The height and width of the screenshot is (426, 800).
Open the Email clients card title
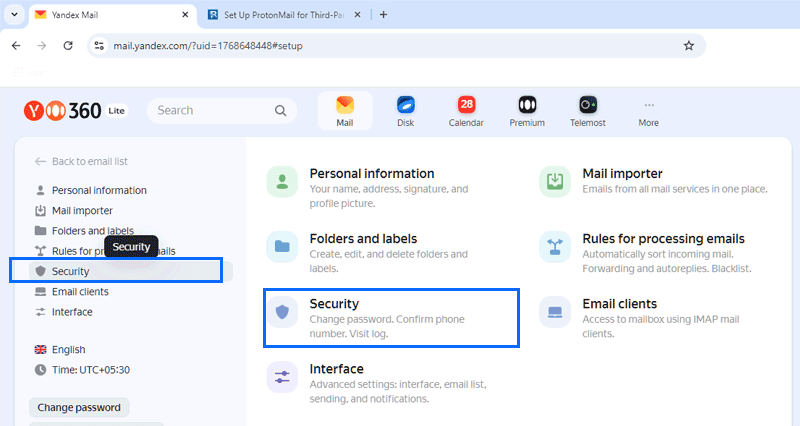(x=619, y=304)
